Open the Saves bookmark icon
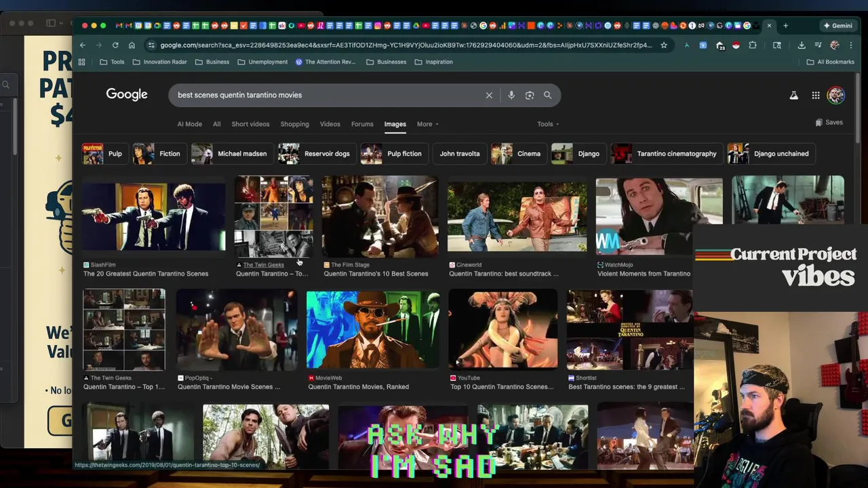 tap(819, 123)
